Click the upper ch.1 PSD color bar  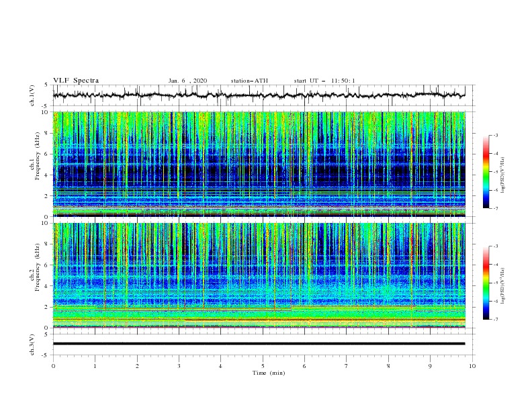486,172
